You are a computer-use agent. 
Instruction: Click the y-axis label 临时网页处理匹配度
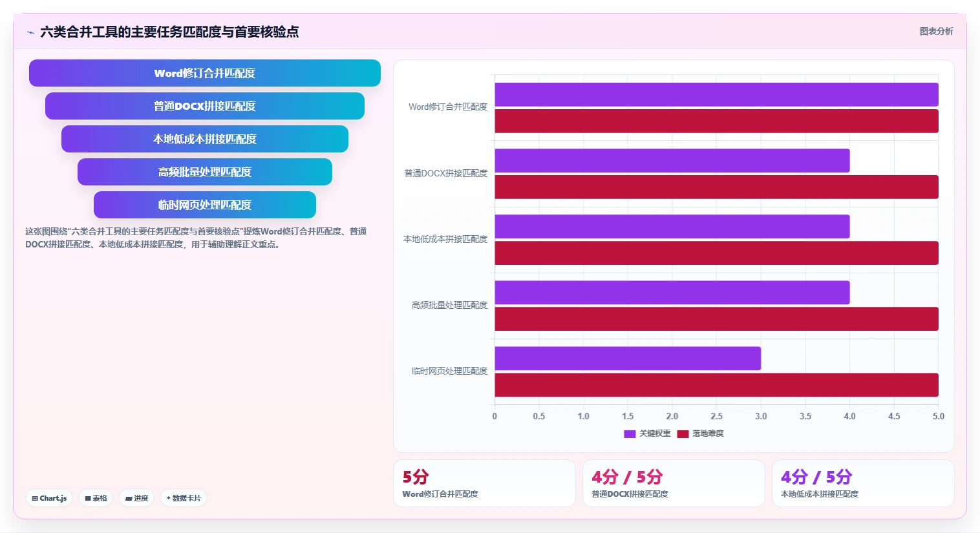click(x=449, y=371)
